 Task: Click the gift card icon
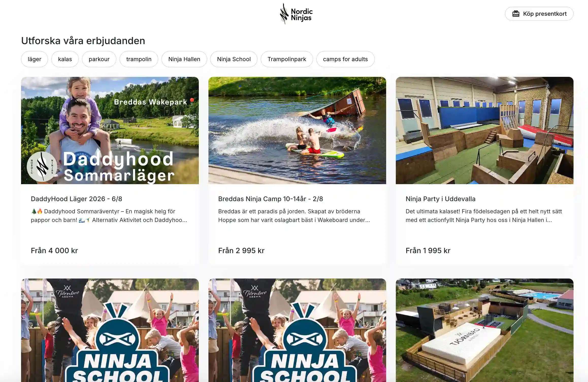coord(516,14)
